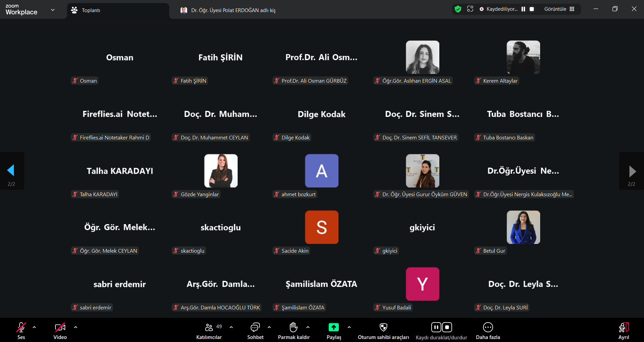Select Gözde Yanginlar's participant thumbnail
Image resolution: width=644 pixels, height=342 pixels.
point(221,171)
